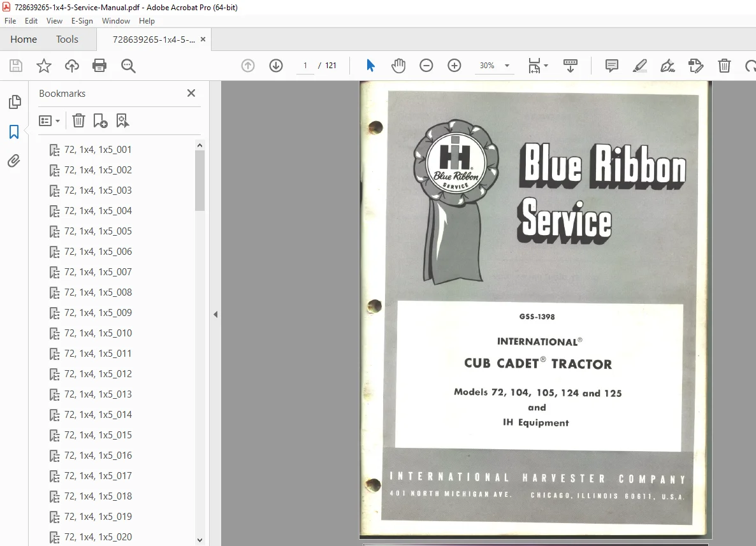Switch to the Tools tab

pos(67,39)
